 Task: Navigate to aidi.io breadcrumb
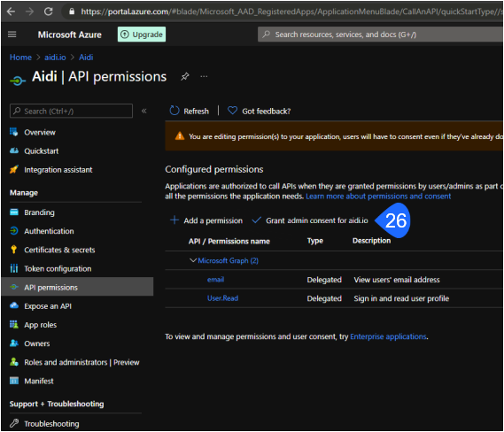[x=55, y=58]
